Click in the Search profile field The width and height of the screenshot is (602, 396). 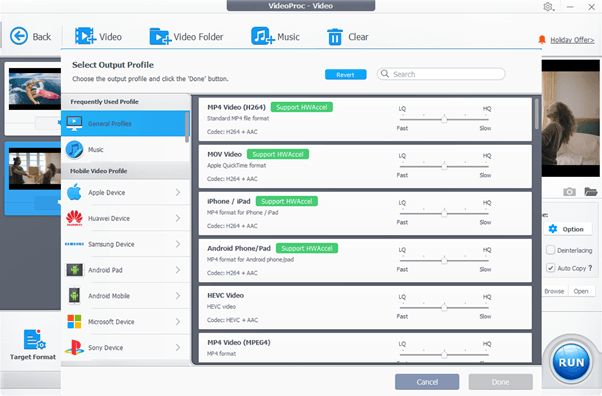441,74
